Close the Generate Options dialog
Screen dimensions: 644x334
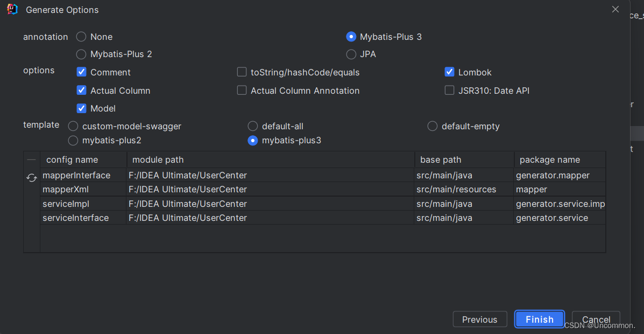click(x=615, y=9)
